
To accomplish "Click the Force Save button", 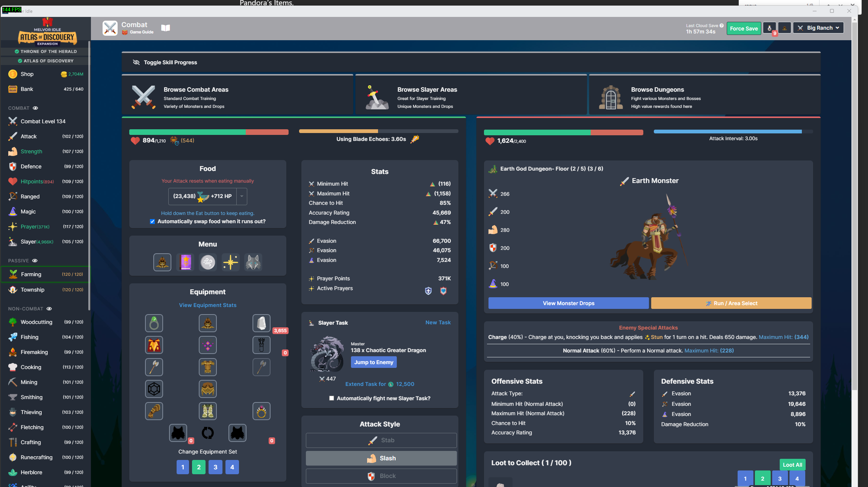I will tap(744, 28).
